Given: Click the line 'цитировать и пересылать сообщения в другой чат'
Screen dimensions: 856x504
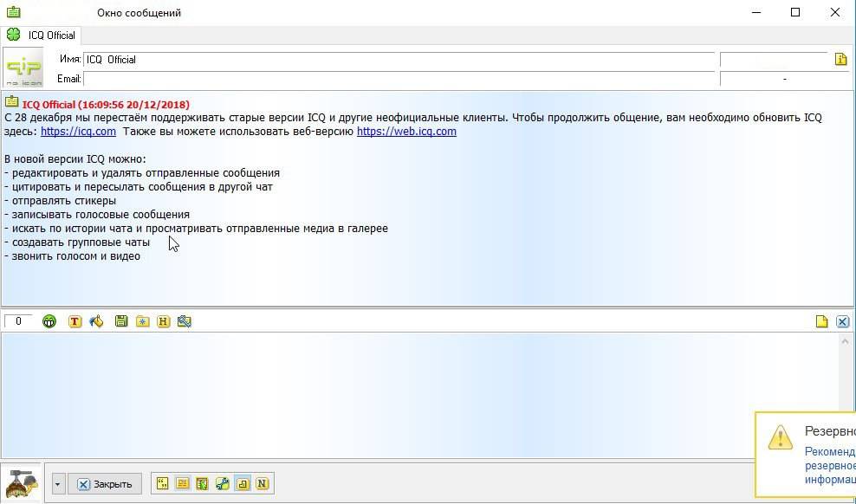Looking at the screenshot, I should click(x=138, y=186).
